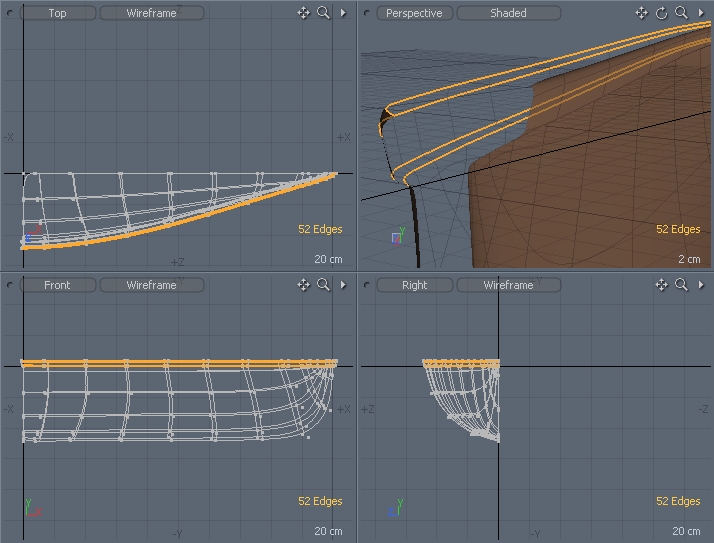
Task: Open the Front view type button
Action: (58, 285)
